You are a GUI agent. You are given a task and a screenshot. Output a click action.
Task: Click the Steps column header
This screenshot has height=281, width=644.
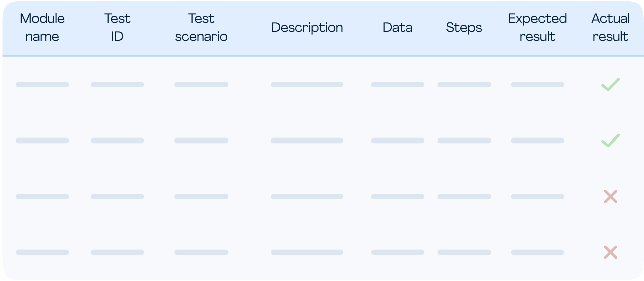point(464,27)
